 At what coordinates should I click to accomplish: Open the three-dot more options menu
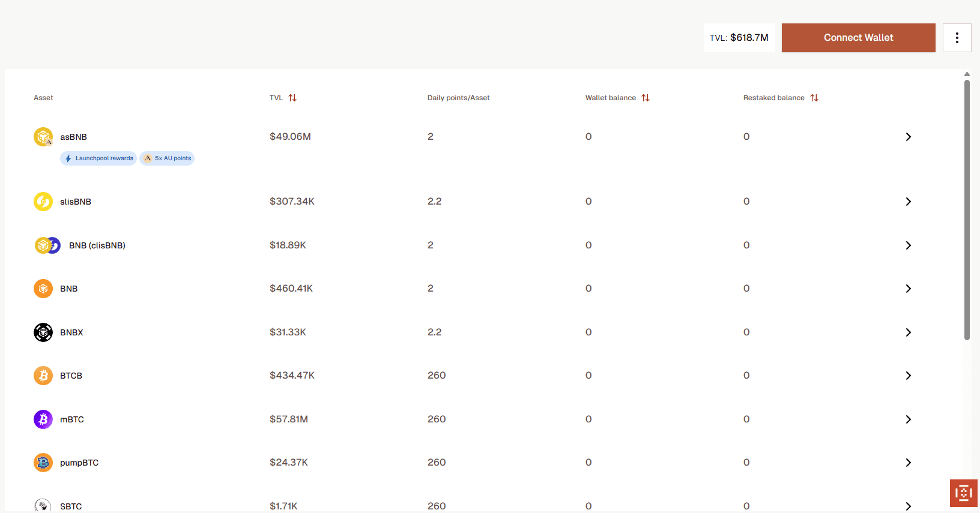click(x=957, y=38)
